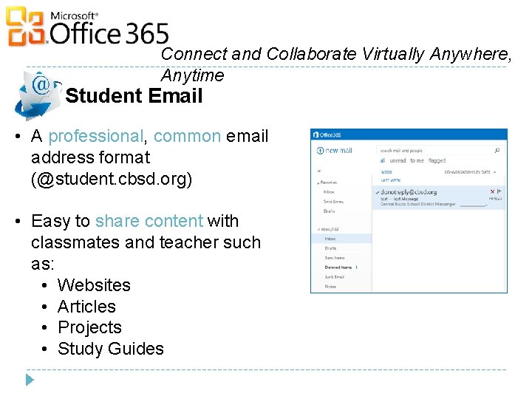This screenshot has width=532, height=399.
Task: Open Sent Items under Favorites
Action: coord(333,202)
